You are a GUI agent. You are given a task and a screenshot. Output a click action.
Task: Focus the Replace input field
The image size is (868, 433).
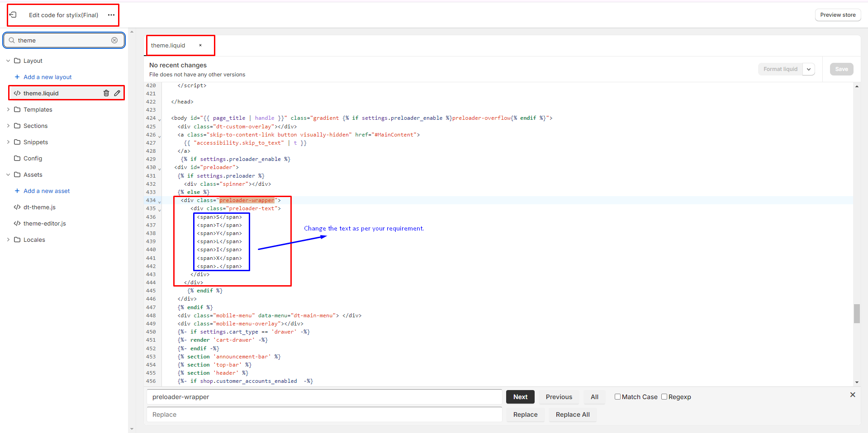(324, 414)
